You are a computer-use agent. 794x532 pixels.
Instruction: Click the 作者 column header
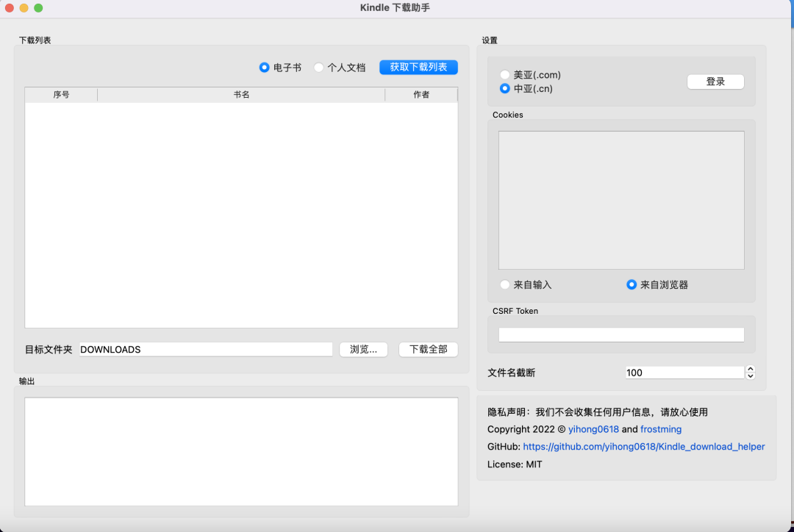tap(421, 95)
